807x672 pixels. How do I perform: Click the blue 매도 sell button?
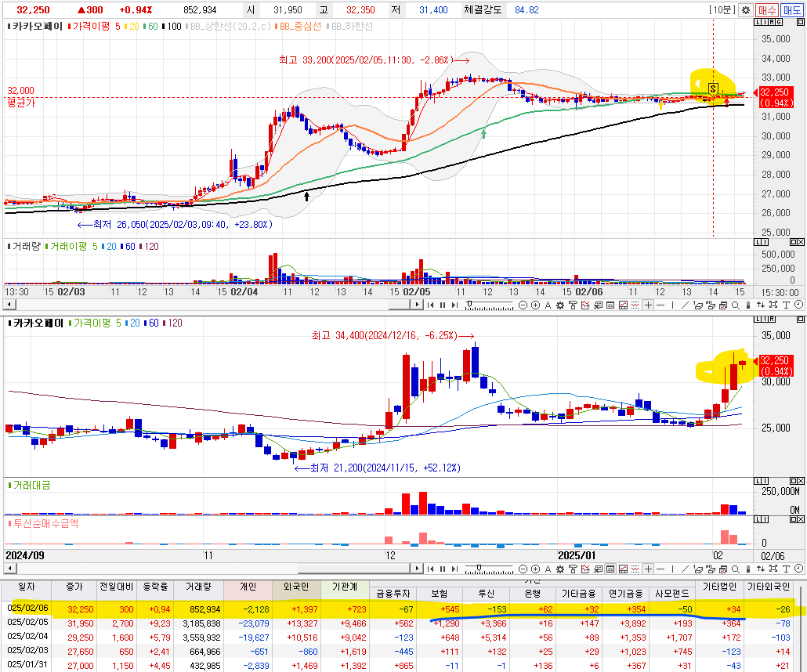[791, 9]
